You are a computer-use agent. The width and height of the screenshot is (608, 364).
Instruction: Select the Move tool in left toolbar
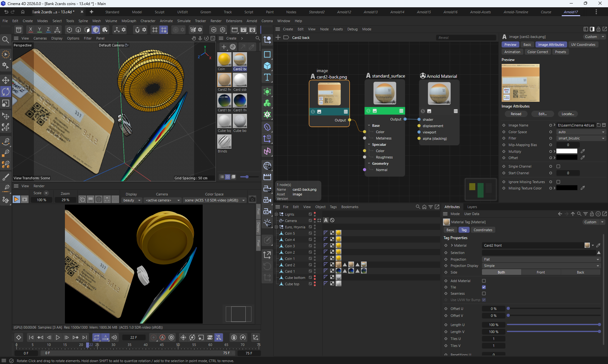click(6, 80)
